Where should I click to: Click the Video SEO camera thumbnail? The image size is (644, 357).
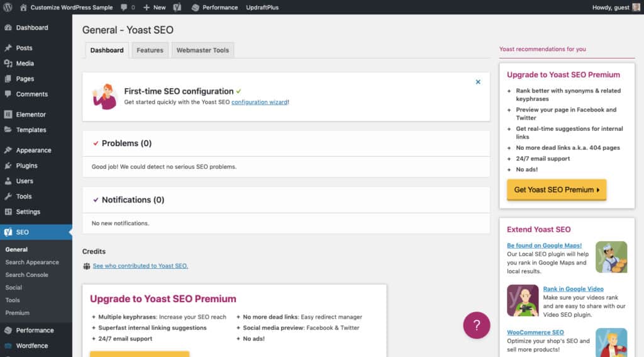click(523, 301)
